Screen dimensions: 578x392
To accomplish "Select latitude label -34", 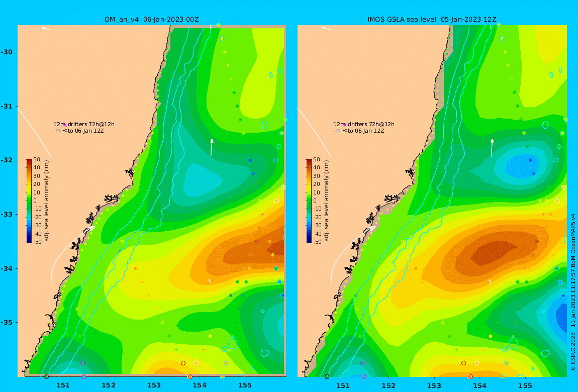I will (7, 268).
